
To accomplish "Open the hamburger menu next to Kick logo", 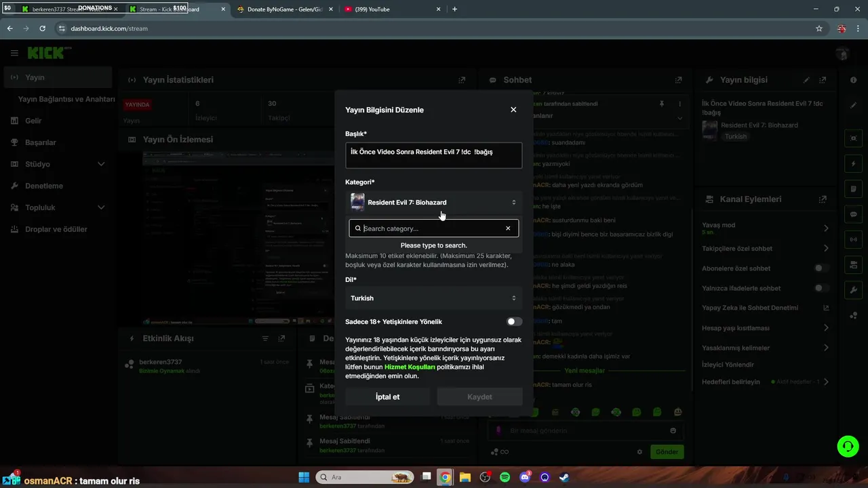I will pyautogui.click(x=14, y=53).
